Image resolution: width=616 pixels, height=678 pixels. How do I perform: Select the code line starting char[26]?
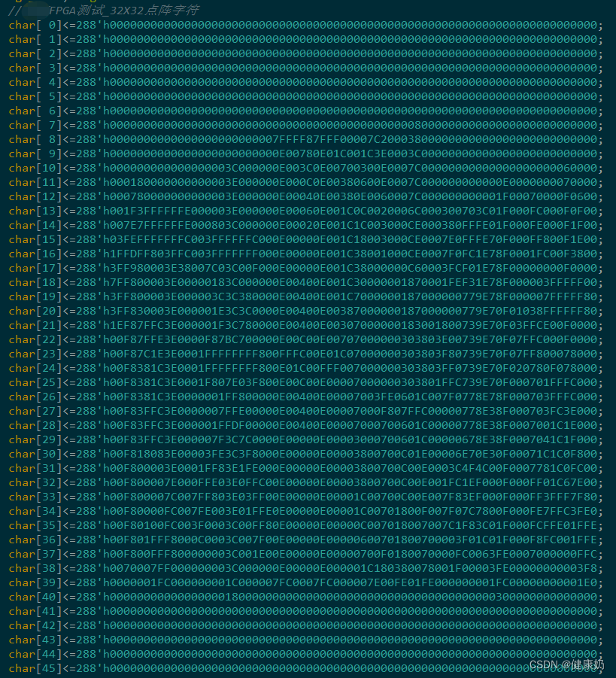pos(305,397)
